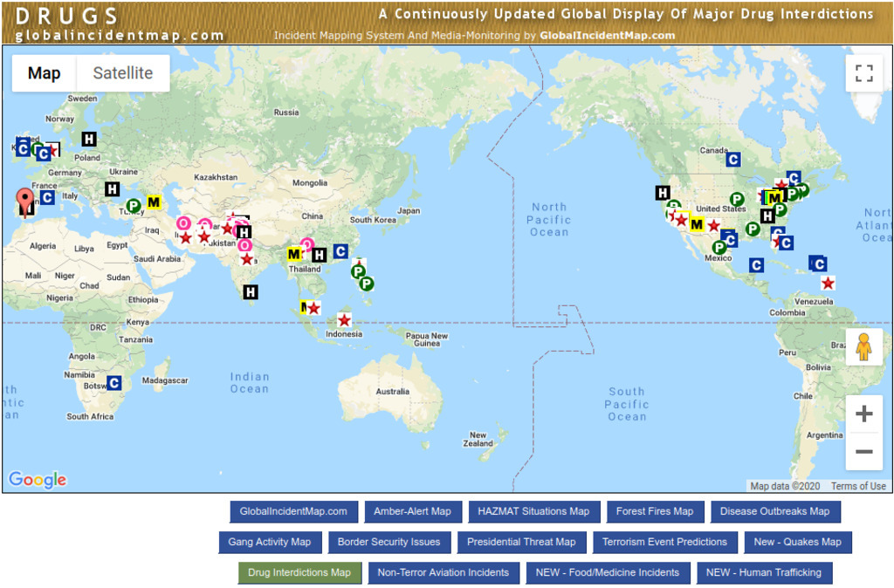Viewport: 894px width, 588px height.
Task: Open Terms of Use link
Action: [x=857, y=486]
